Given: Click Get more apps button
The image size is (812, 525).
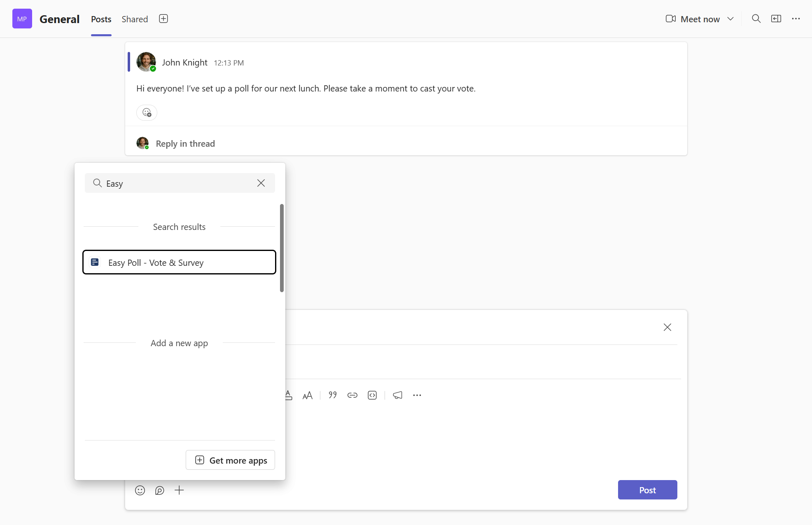Looking at the screenshot, I should point(230,460).
